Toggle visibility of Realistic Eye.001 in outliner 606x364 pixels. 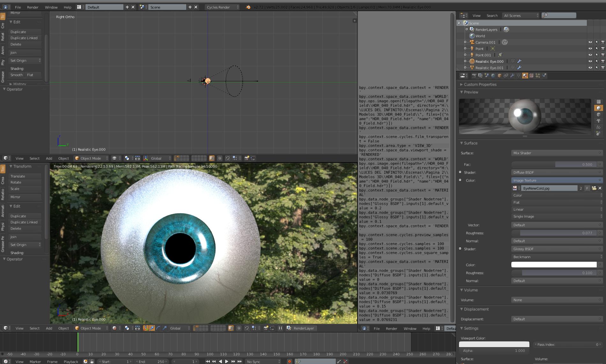point(590,68)
